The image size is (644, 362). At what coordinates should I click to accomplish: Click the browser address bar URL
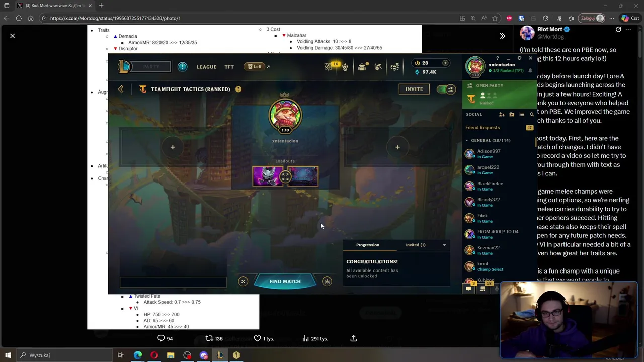pos(115,18)
